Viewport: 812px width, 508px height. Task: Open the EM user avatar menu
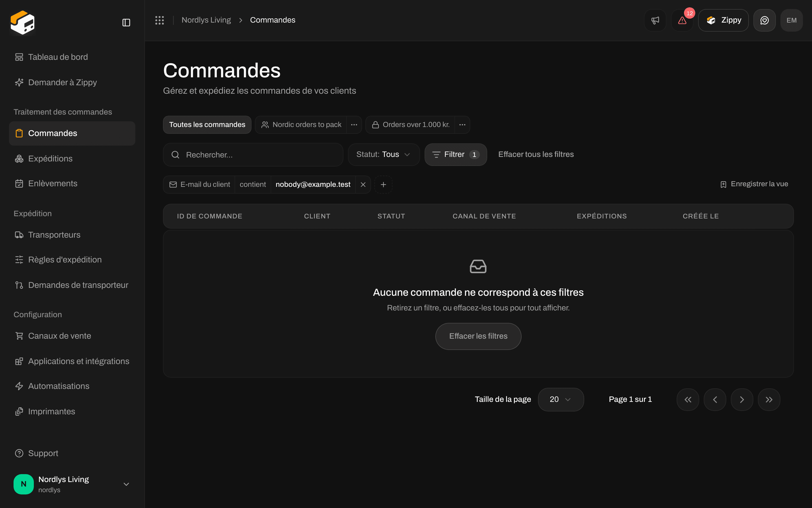[x=791, y=20]
